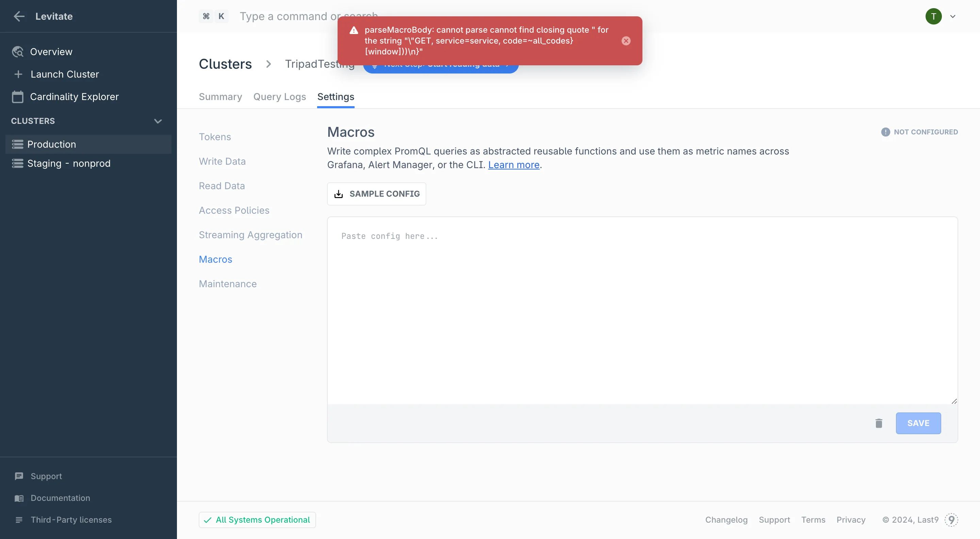The image size is (980, 539).
Task: Switch to the Query Logs tab
Action: click(279, 97)
